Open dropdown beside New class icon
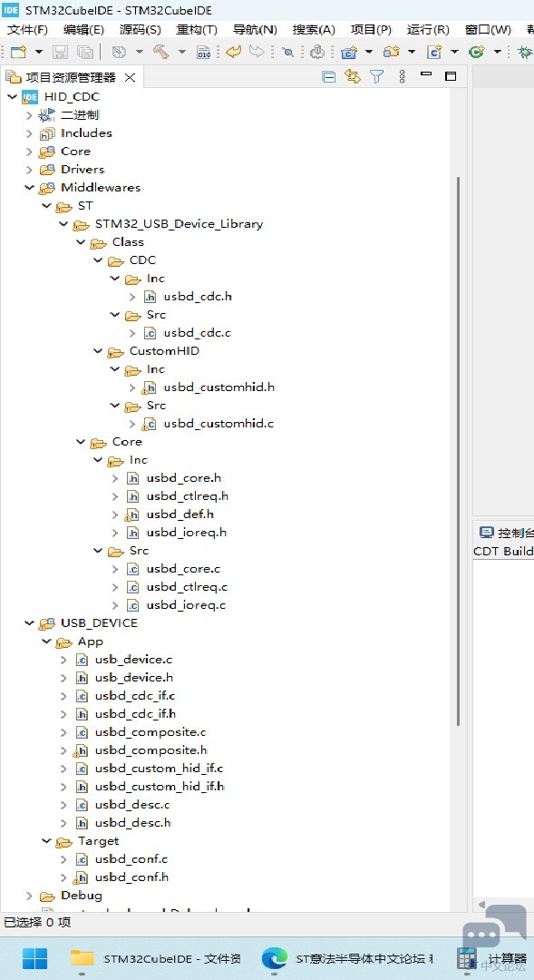Image resolution: width=534 pixels, height=980 pixels. tap(498, 52)
